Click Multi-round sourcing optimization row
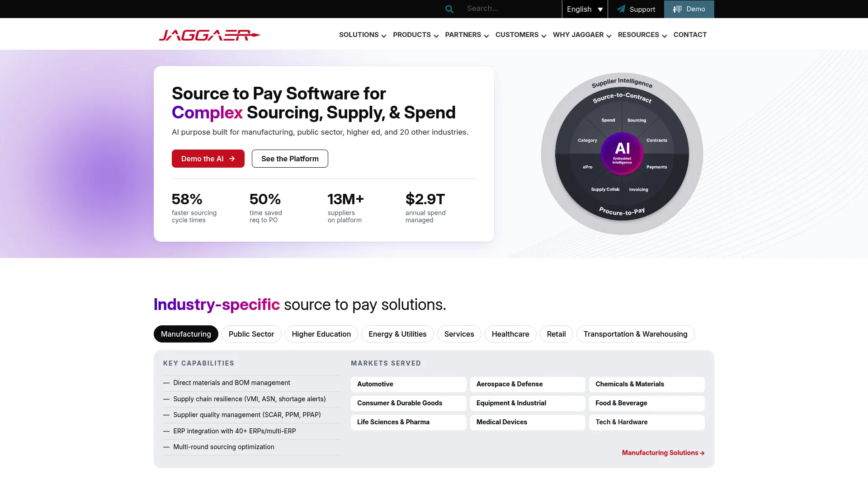This screenshot has width=868, height=488. tap(251, 447)
